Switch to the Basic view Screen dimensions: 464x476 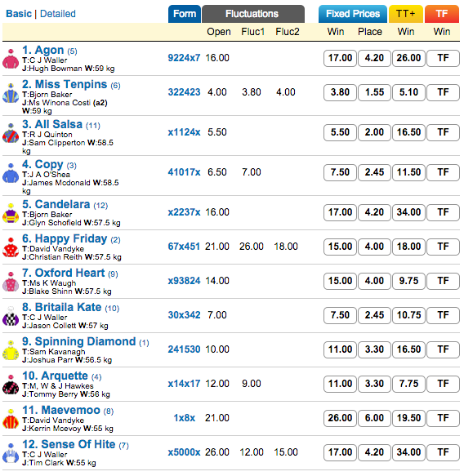click(x=19, y=14)
